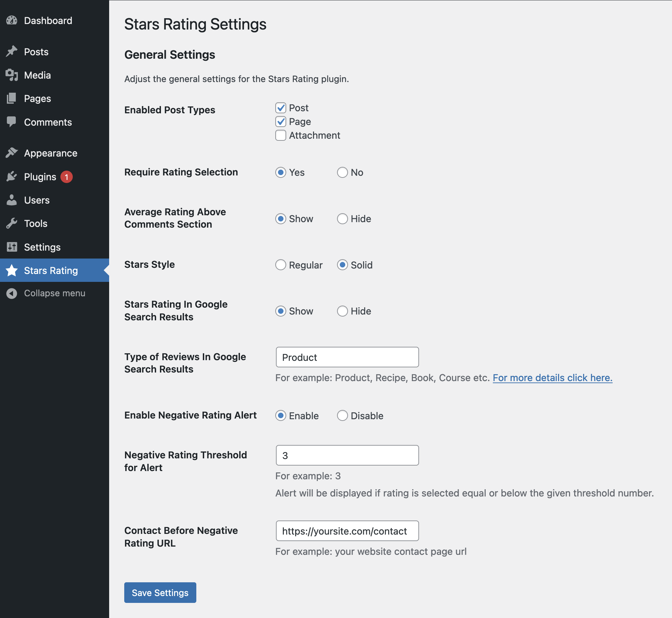Select Disable for Negative Rating Alert
Viewport: 672px width, 618px height.
343,415
